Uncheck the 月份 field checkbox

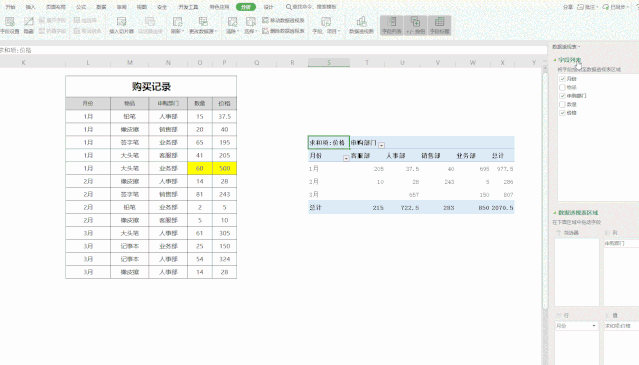562,79
